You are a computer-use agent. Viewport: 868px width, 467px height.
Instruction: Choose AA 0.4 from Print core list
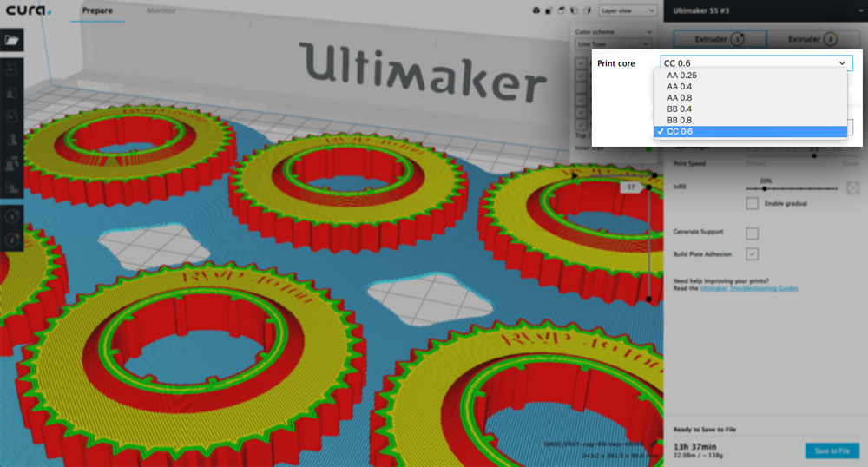[680, 87]
